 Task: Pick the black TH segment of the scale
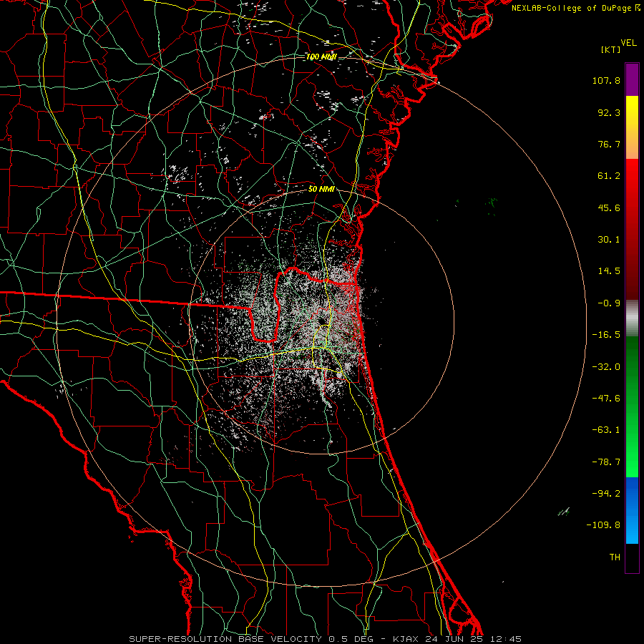[x=632, y=558]
